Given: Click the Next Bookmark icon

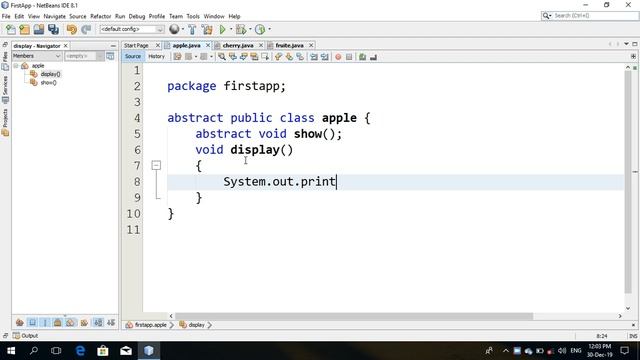Looking at the screenshot, I should [x=289, y=57].
